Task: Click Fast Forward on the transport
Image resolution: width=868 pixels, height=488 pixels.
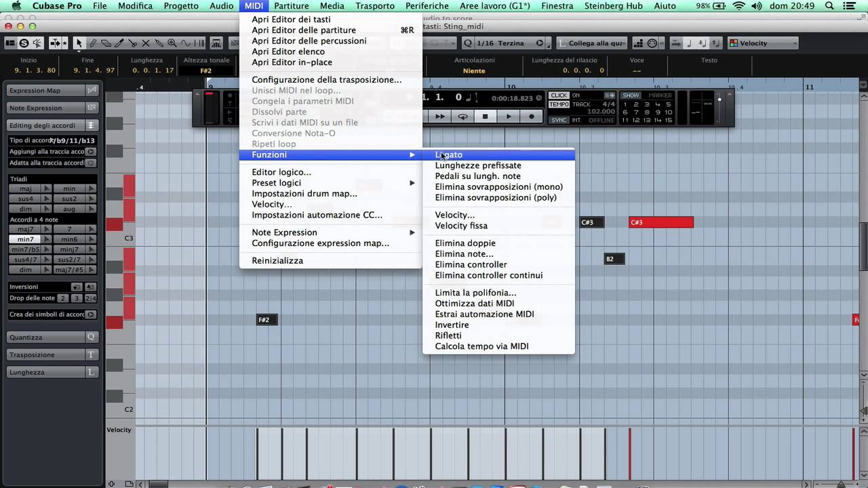Action: coord(440,117)
